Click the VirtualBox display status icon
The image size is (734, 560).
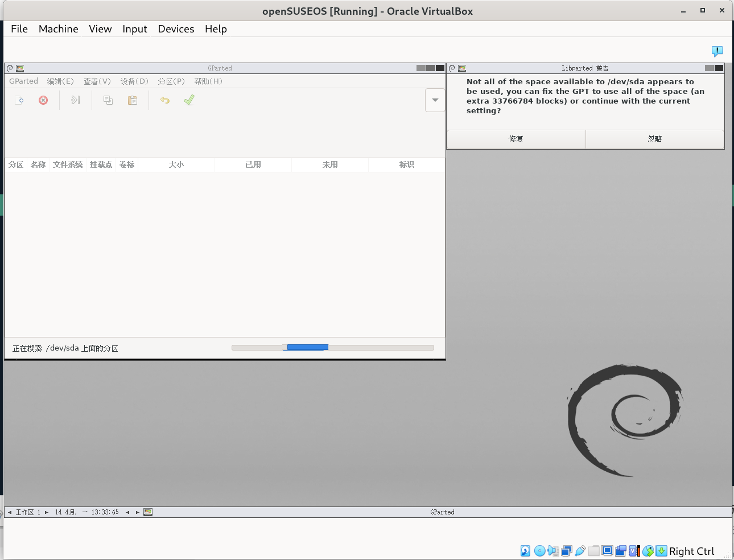[x=607, y=551]
